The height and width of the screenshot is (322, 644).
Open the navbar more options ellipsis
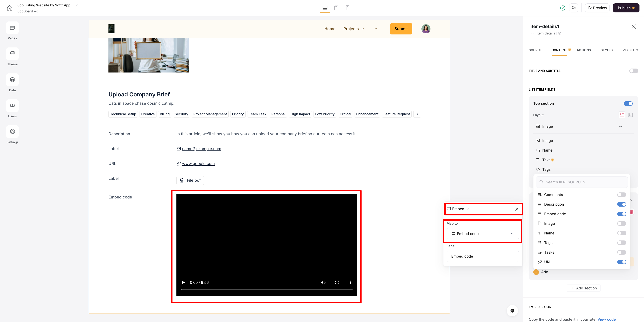[375, 29]
